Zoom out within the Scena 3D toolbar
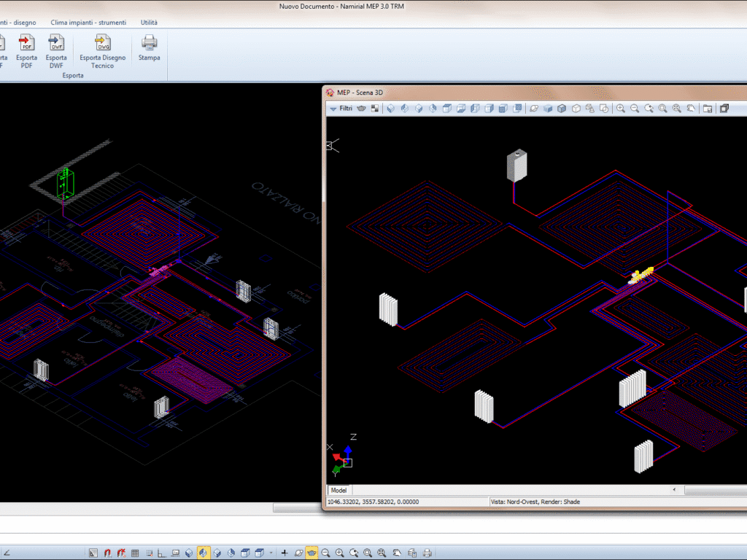The image size is (747, 560). (x=635, y=109)
